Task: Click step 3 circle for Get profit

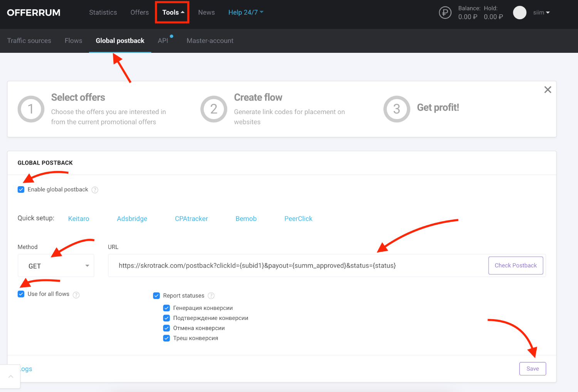Action: [397, 109]
